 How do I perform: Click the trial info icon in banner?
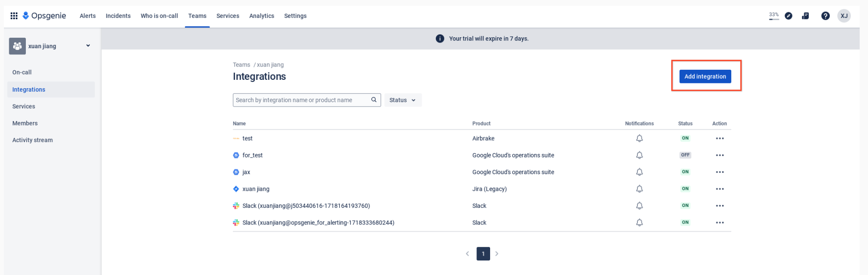tap(440, 39)
